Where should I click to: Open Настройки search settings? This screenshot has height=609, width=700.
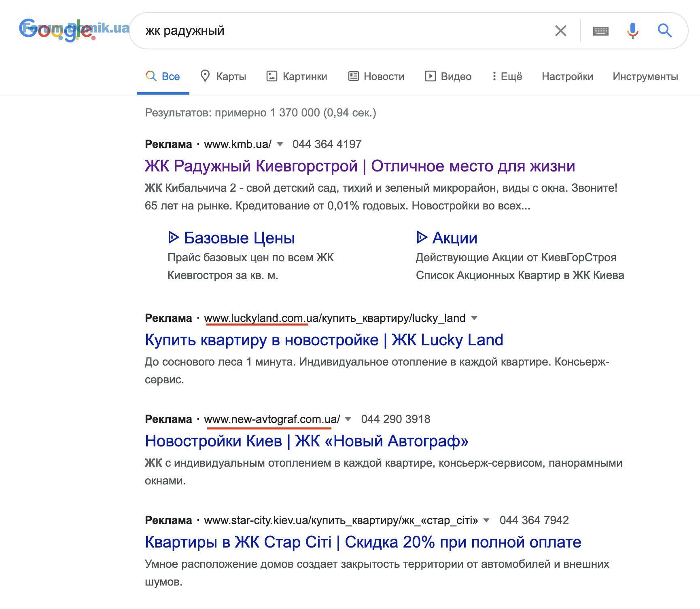pyautogui.click(x=567, y=76)
